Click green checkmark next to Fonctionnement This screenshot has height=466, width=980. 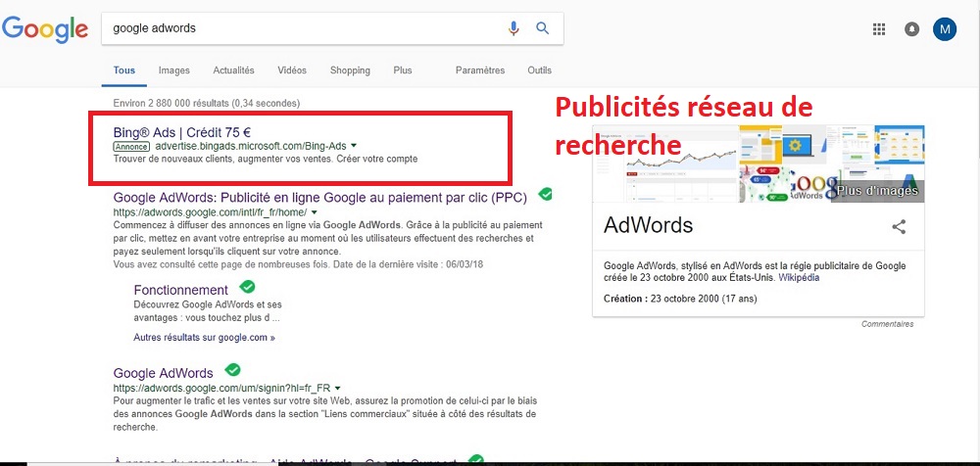point(248,287)
